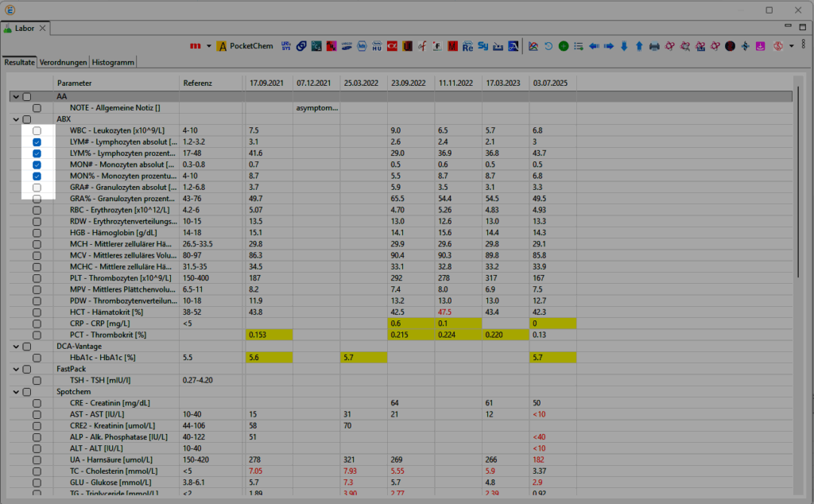Click the URI SYS device icon
This screenshot has width=814, height=504.
pyautogui.click(x=287, y=46)
